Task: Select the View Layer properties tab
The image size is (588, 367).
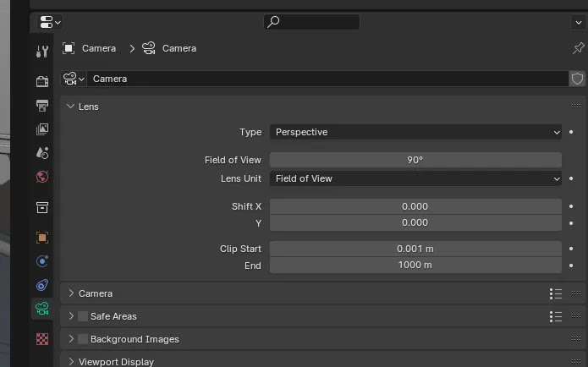Action: (42, 129)
